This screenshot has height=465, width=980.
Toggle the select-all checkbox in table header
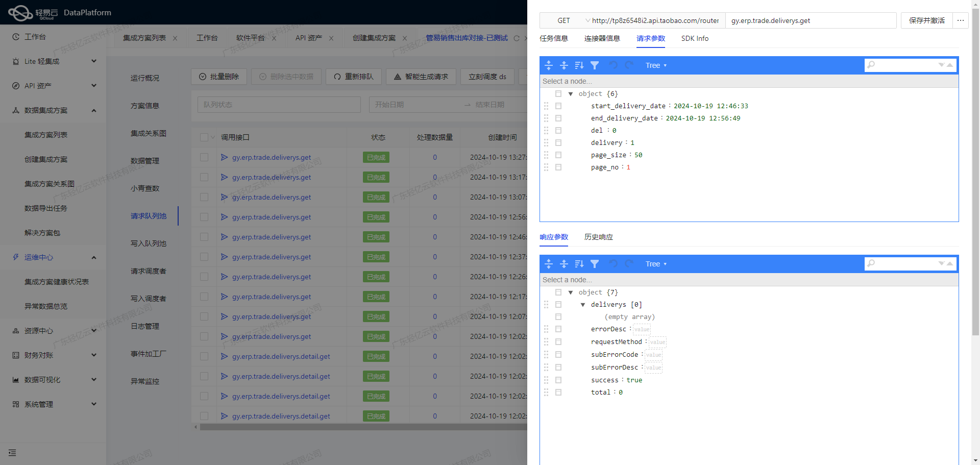coord(204,137)
